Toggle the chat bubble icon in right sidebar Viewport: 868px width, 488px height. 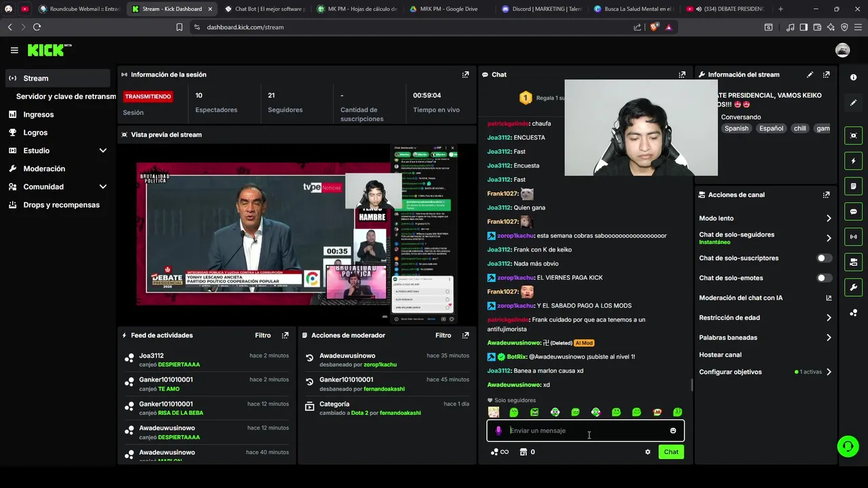click(853, 211)
